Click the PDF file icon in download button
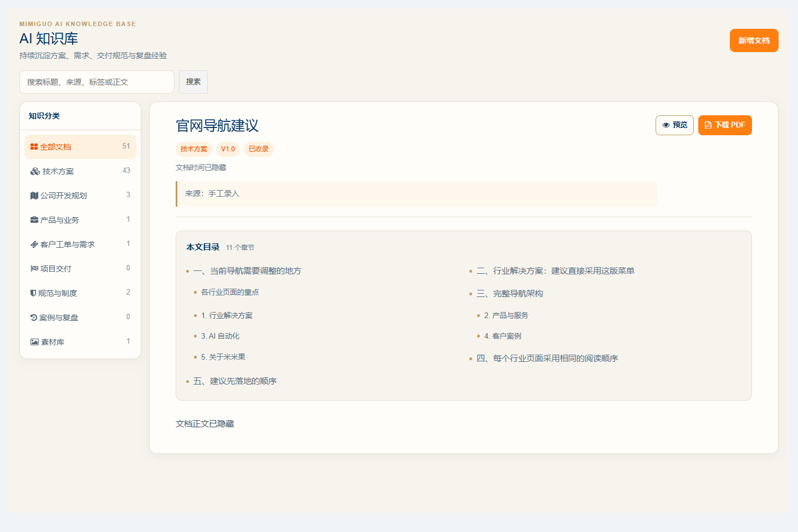This screenshot has height=532, width=798. click(x=708, y=125)
